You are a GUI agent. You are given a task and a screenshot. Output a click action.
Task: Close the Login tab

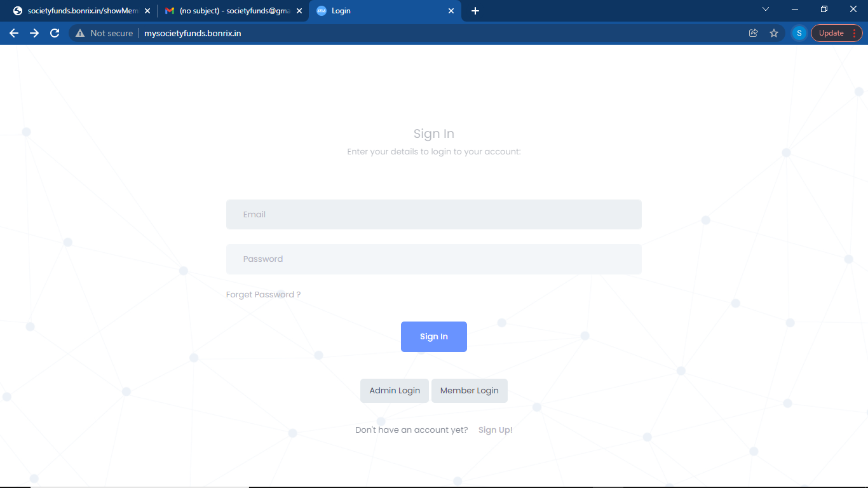pyautogui.click(x=451, y=11)
